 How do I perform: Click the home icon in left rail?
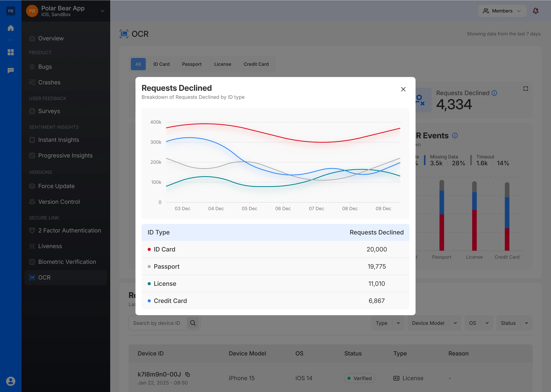click(x=11, y=28)
